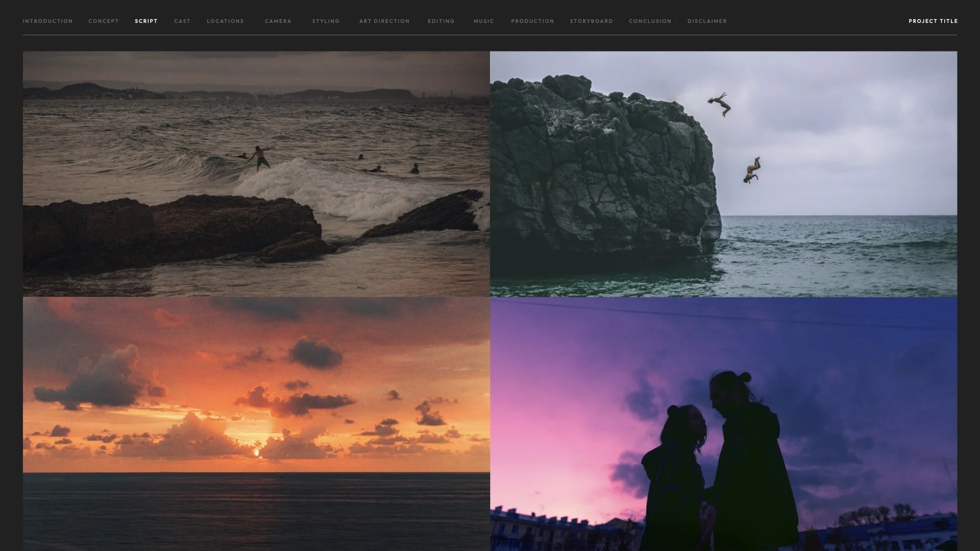Open the Locations page
The height and width of the screenshot is (551, 980).
pos(225,21)
